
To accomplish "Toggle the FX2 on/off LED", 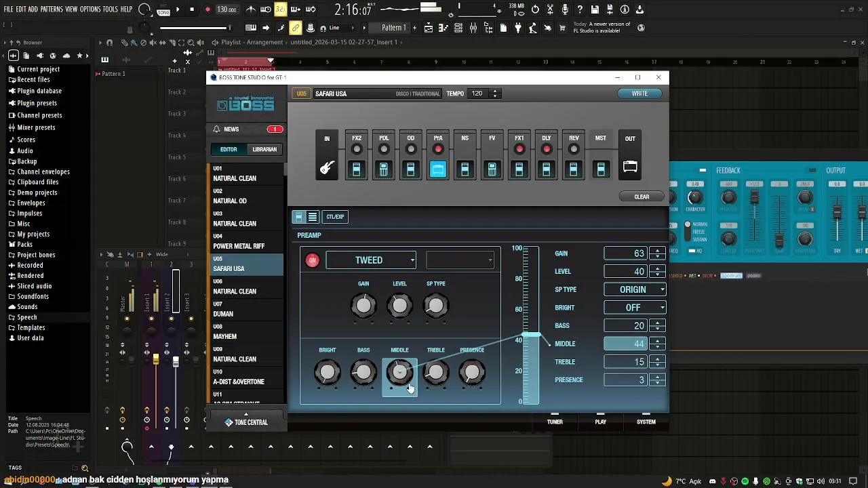I will [x=357, y=149].
